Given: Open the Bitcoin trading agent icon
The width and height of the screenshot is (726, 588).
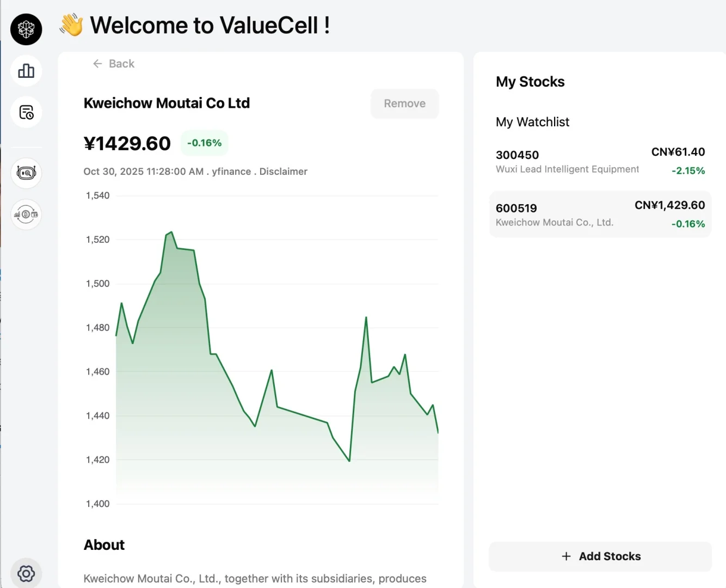Looking at the screenshot, I should tap(26, 215).
